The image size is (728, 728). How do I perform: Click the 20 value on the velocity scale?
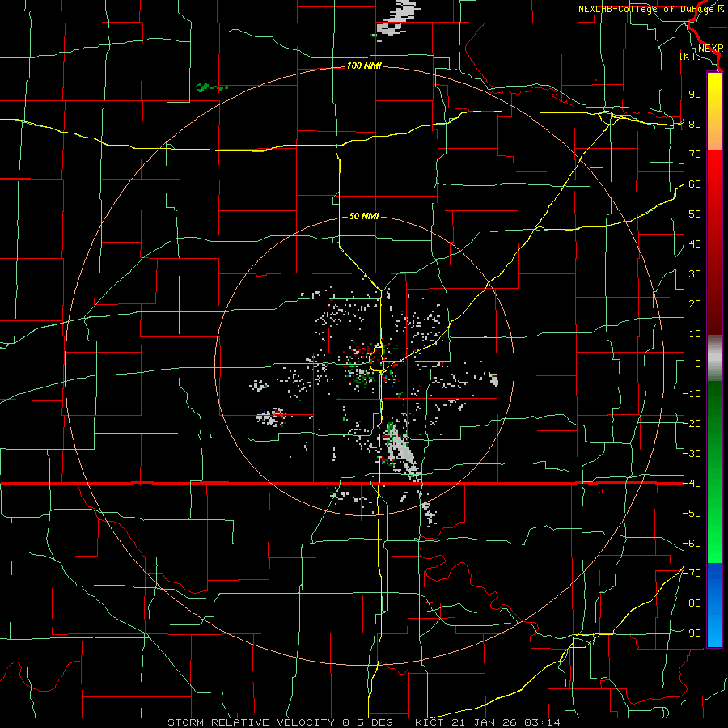(695, 304)
